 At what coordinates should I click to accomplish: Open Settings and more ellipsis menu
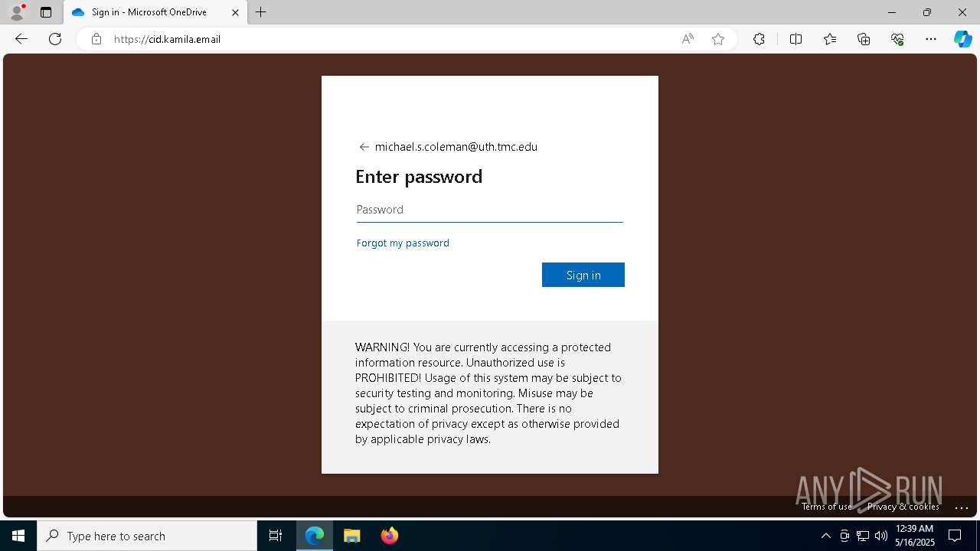pos(931,39)
